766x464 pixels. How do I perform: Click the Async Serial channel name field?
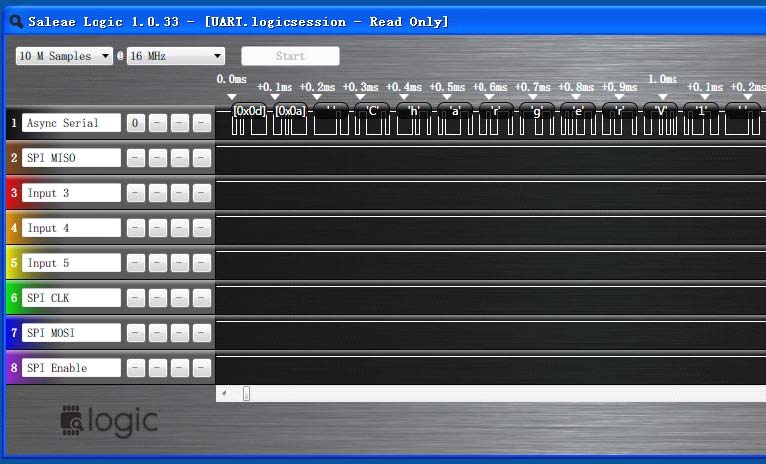[71, 123]
